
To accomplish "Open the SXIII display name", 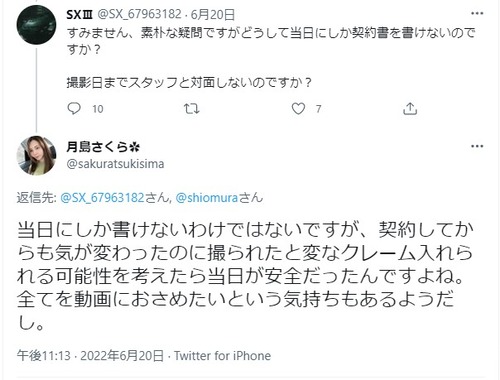I will click(79, 15).
